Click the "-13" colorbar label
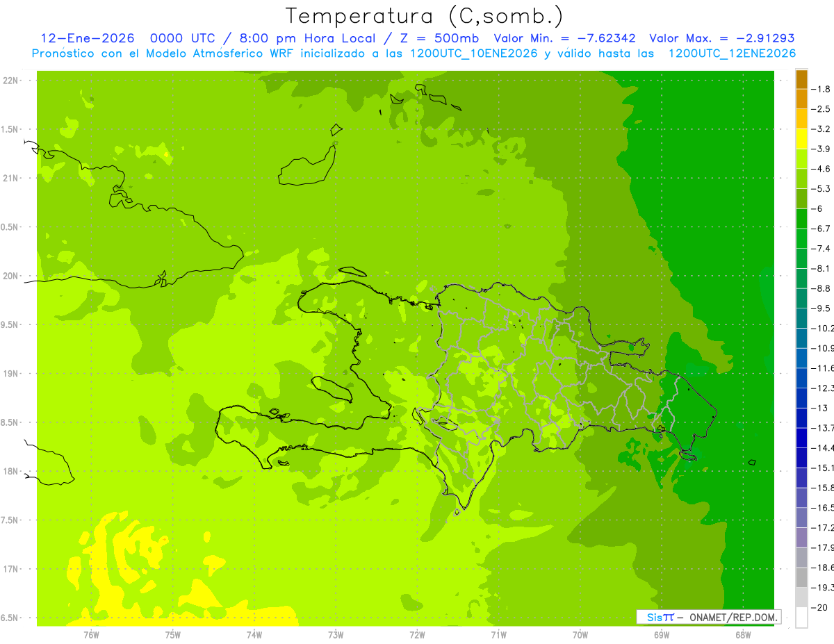This screenshot has height=644, width=834. 819,408
